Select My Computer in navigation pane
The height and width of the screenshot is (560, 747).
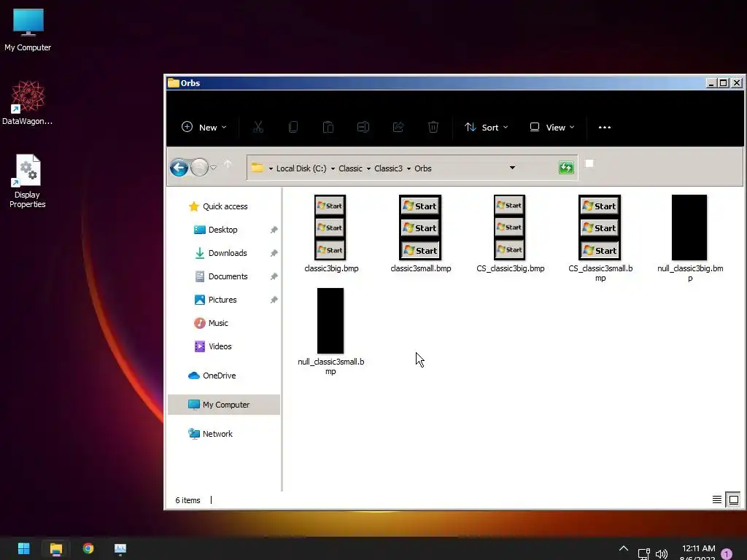coord(224,404)
